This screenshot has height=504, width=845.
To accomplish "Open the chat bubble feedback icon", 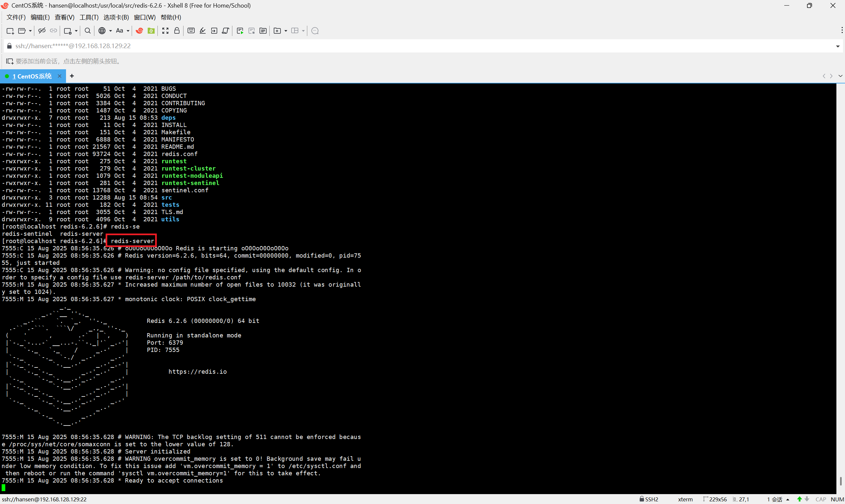I will tap(315, 31).
